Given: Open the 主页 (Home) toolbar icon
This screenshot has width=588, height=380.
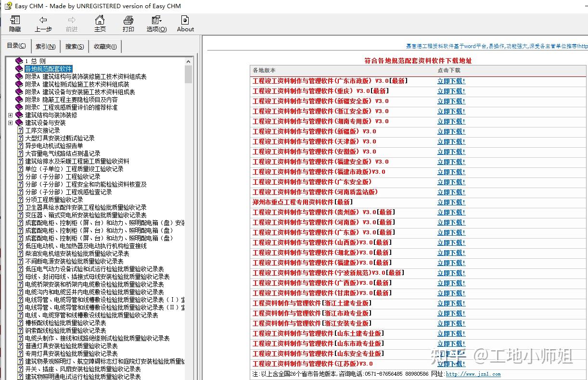Looking at the screenshot, I should tap(100, 20).
